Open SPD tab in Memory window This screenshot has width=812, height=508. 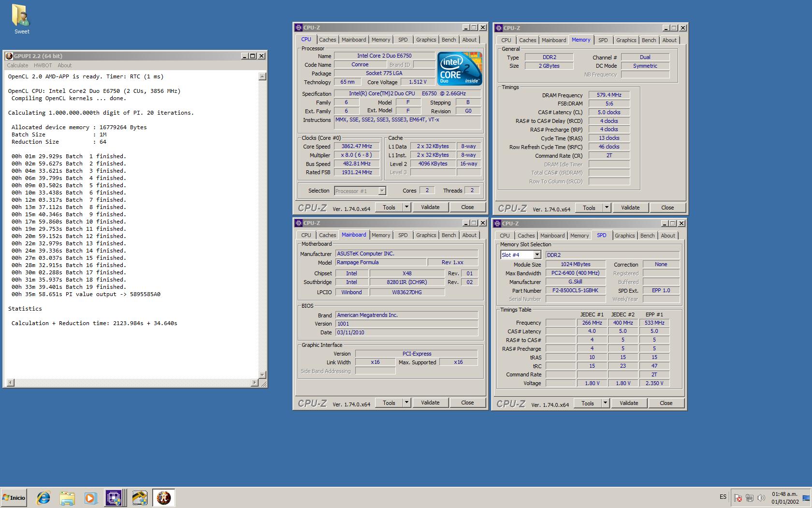coord(603,40)
